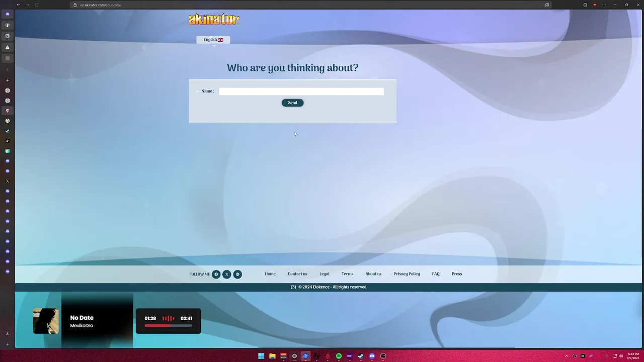Click the audio waveform play indicator
644x362 pixels.
[x=168, y=318]
